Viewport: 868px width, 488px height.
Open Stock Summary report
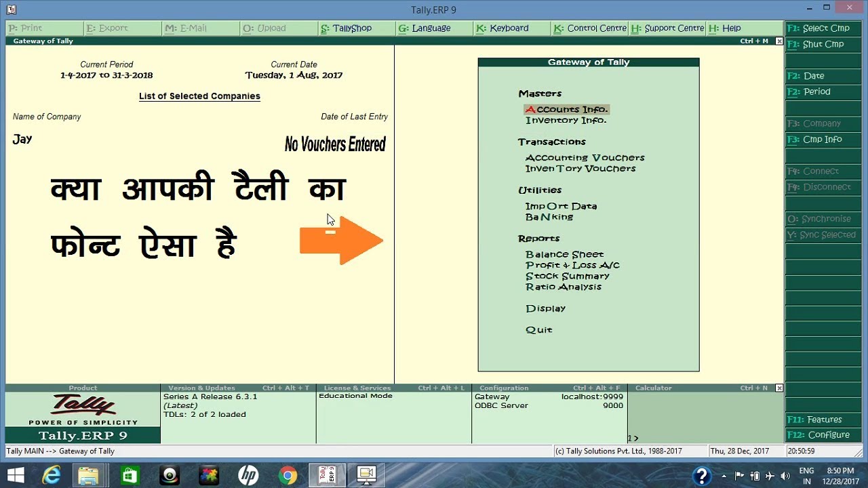pyautogui.click(x=568, y=276)
